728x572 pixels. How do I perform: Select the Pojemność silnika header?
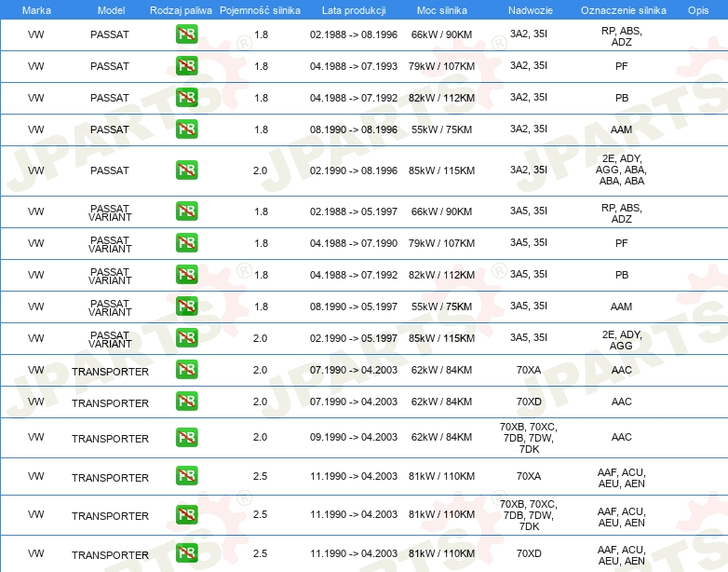click(x=260, y=10)
